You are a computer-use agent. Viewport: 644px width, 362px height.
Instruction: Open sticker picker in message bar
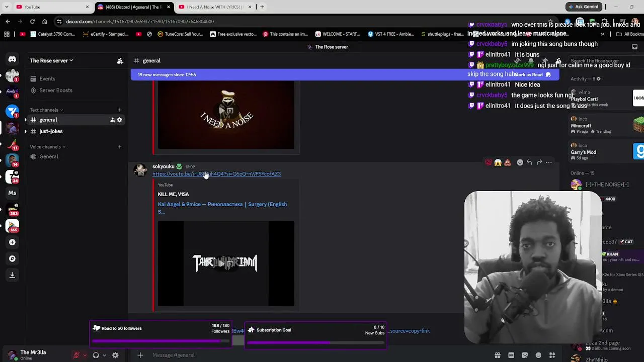coord(525,355)
